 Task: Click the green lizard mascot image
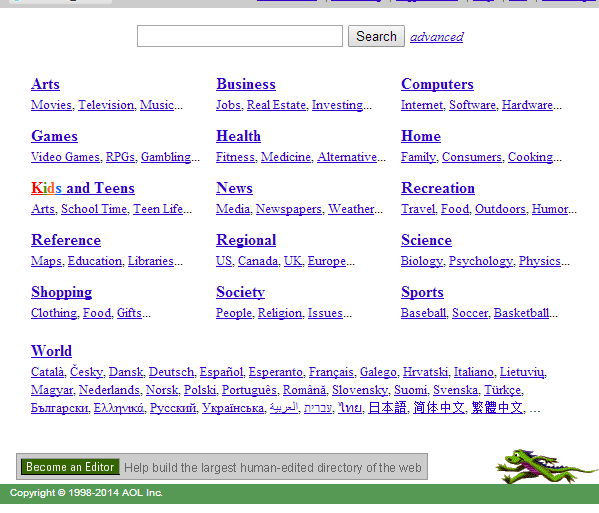point(546,466)
